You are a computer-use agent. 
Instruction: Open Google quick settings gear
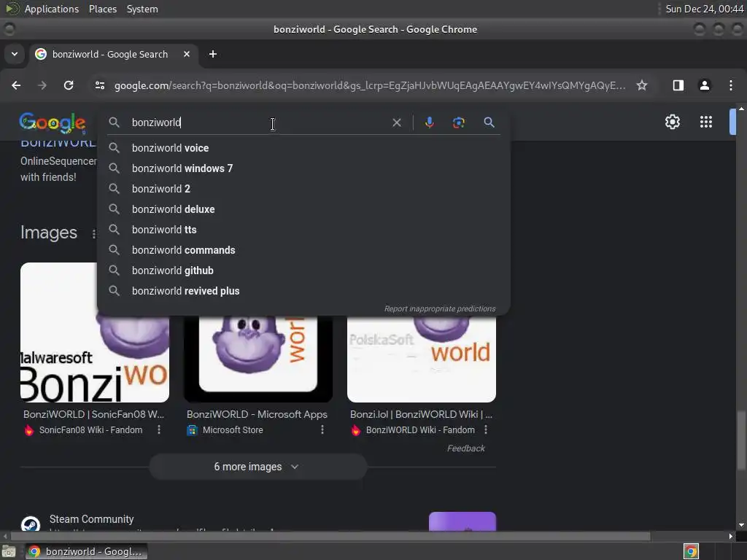672,122
